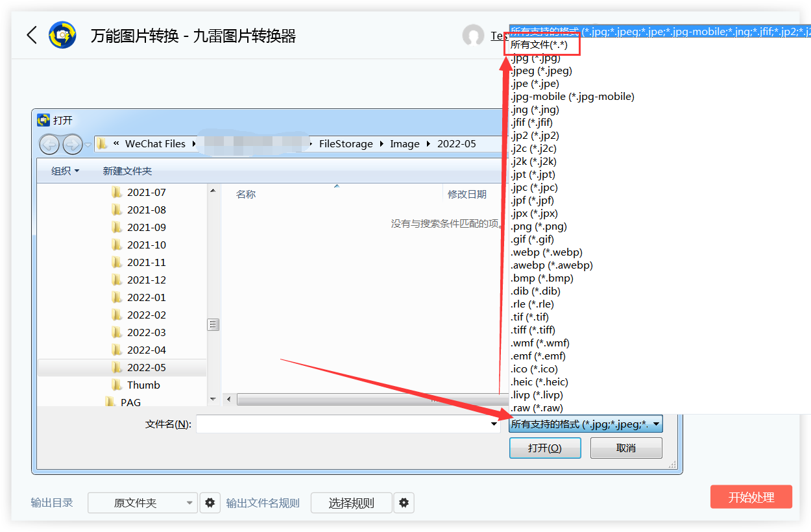This screenshot has width=811, height=532.
Task: Open the file type filter combo box
Action: click(586, 424)
